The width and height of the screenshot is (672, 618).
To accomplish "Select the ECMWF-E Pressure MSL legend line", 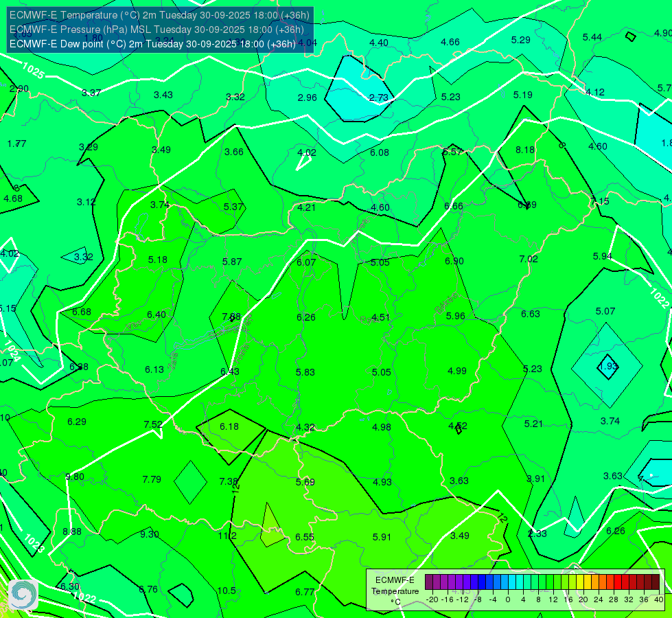I will 157,30.
